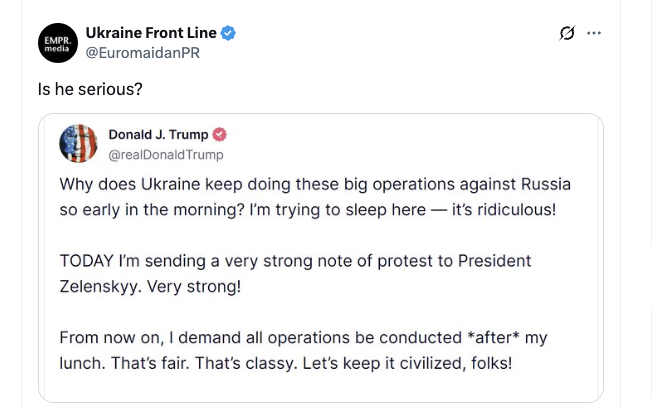Image resolution: width=652 pixels, height=408 pixels.
Task: Click the blue verified badge beside Ukraine Front Line
Action: click(229, 33)
